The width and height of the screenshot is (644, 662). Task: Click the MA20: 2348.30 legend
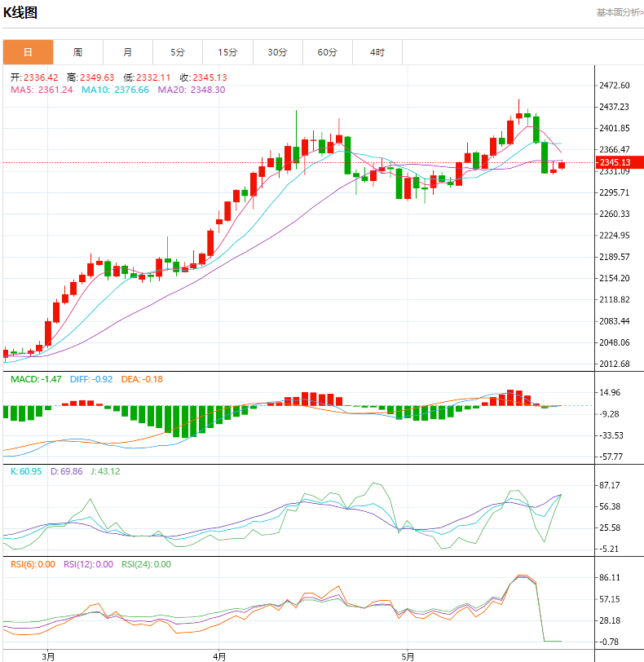click(192, 90)
